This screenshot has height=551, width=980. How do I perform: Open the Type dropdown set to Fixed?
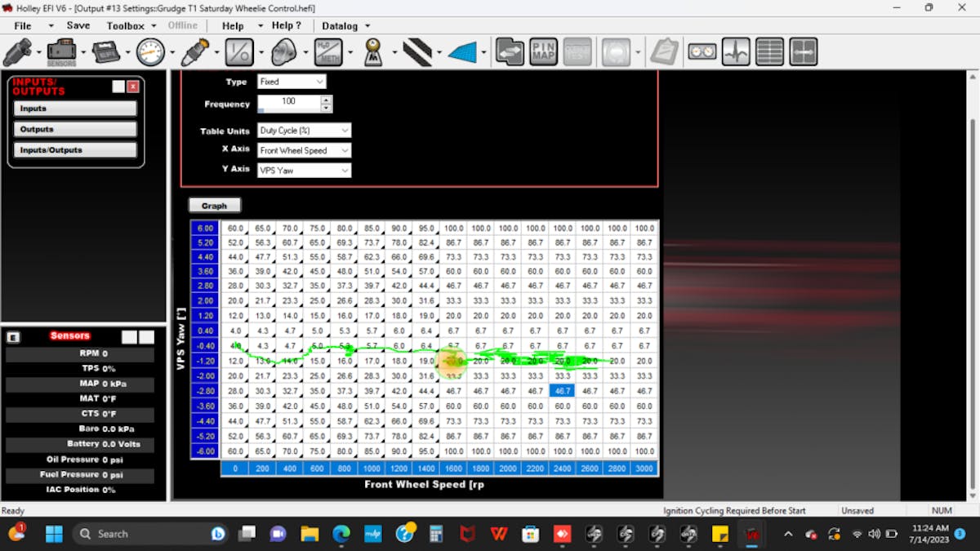tap(292, 82)
